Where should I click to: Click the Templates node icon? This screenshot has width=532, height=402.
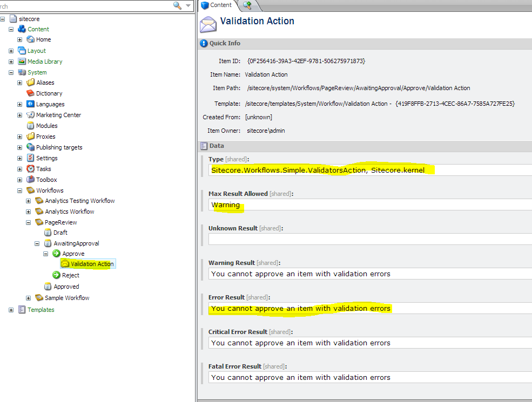[22, 310]
